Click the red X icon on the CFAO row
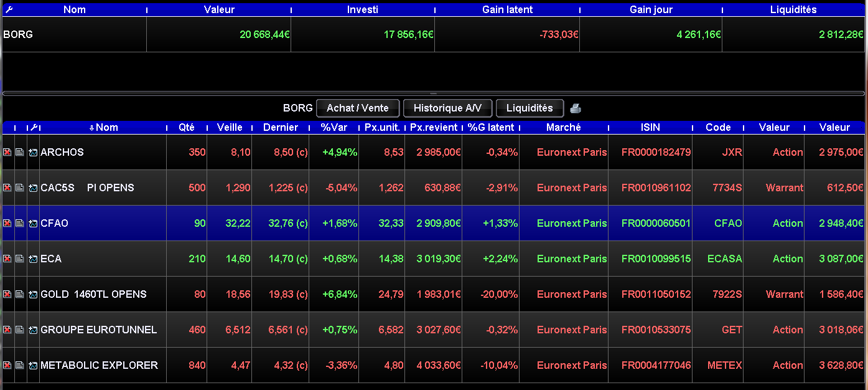 click(7, 224)
